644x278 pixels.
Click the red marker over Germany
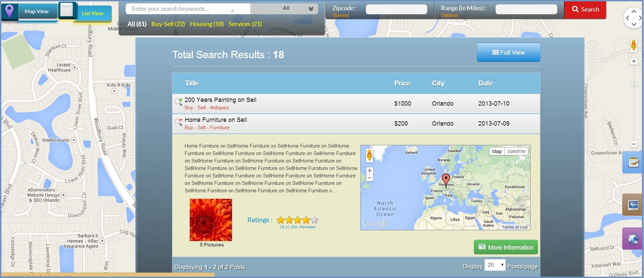coord(446,179)
